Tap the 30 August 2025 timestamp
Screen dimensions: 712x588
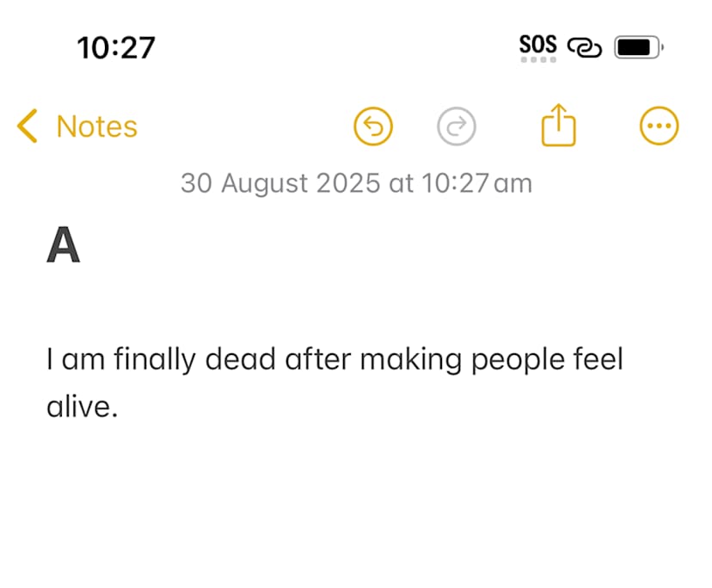click(x=356, y=182)
